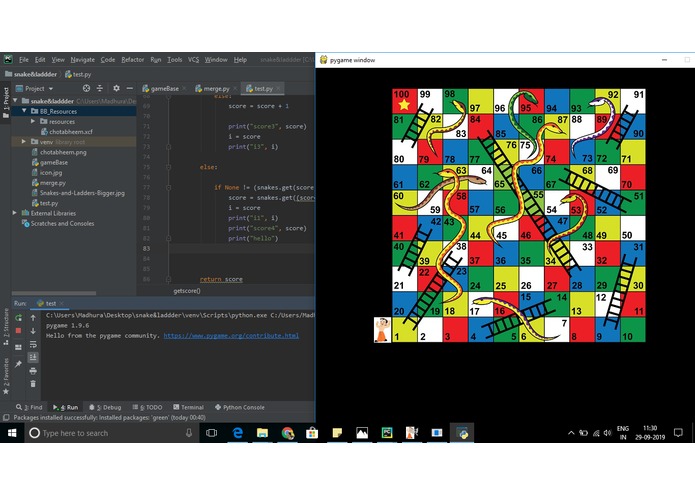Collapse the else block fold marker at line 75
Image resolution: width=695 pixels, height=494 pixels.
[x=168, y=167]
